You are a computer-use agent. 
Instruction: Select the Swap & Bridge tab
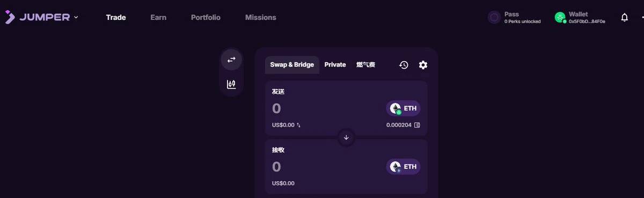pyautogui.click(x=292, y=64)
